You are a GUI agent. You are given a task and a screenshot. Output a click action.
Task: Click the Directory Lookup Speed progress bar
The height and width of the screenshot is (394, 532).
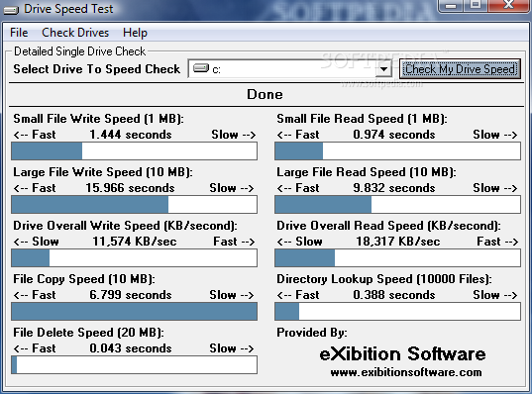pos(397,312)
